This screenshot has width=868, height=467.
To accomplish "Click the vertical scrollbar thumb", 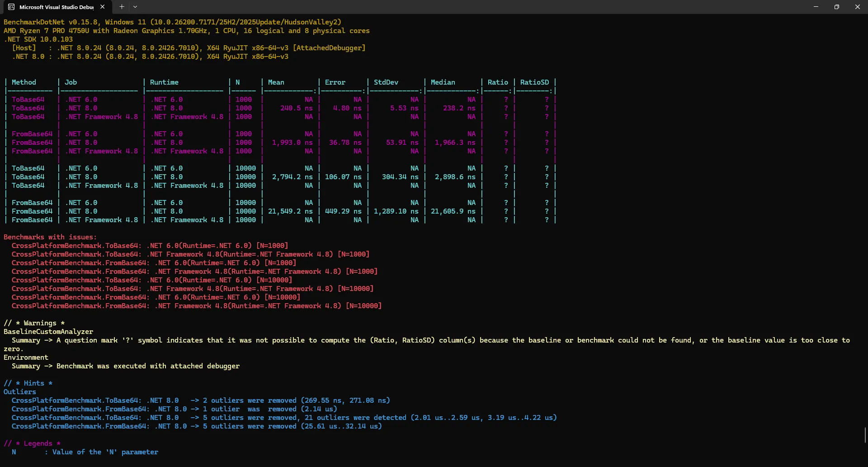I will point(865,435).
